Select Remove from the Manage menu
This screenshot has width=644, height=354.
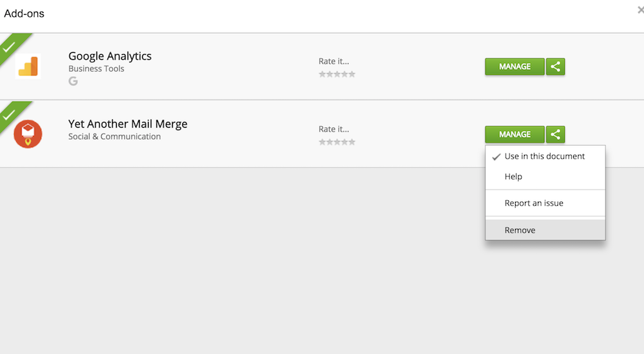(520, 230)
